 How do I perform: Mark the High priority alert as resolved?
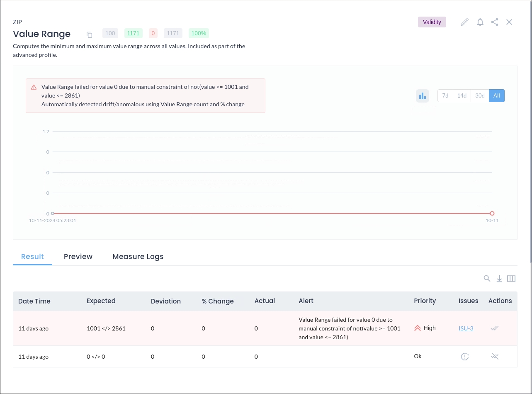coord(494,328)
